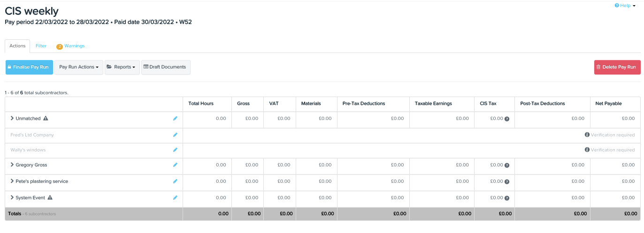Open the Help menu

pyautogui.click(x=625, y=6)
